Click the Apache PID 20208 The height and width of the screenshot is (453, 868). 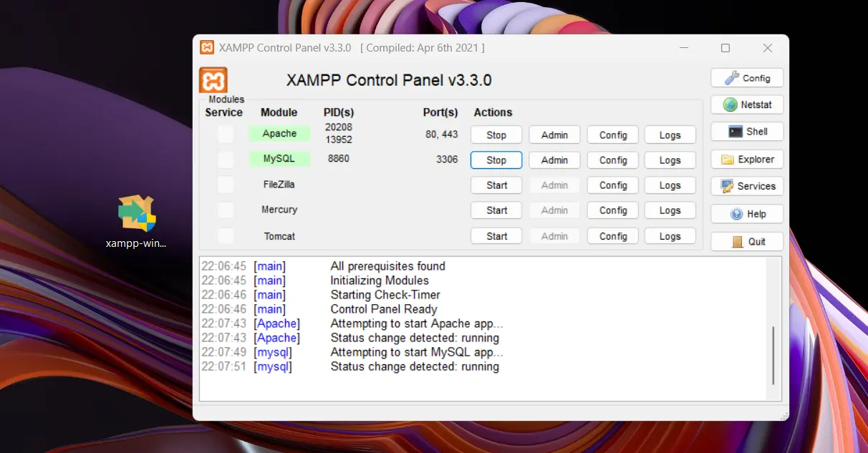pyautogui.click(x=339, y=127)
